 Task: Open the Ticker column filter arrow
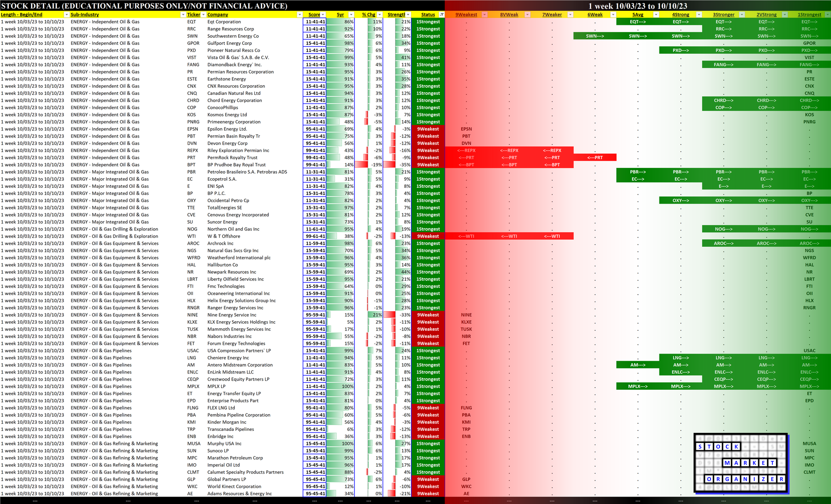click(203, 15)
